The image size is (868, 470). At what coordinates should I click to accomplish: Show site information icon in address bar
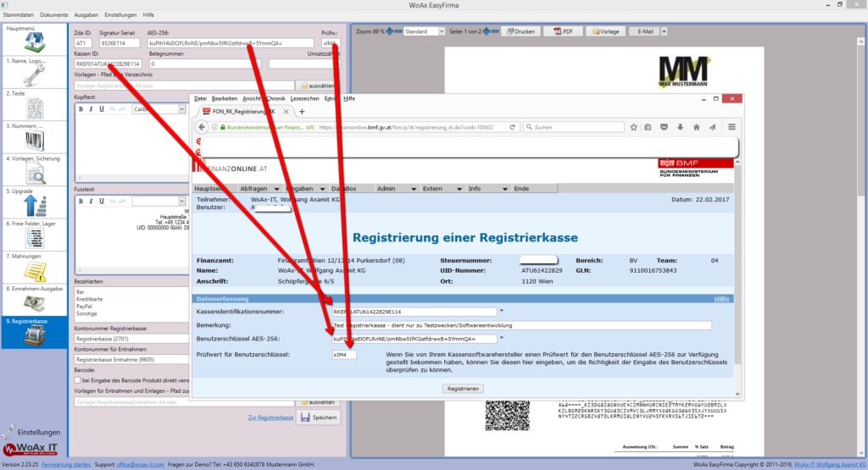(214, 127)
